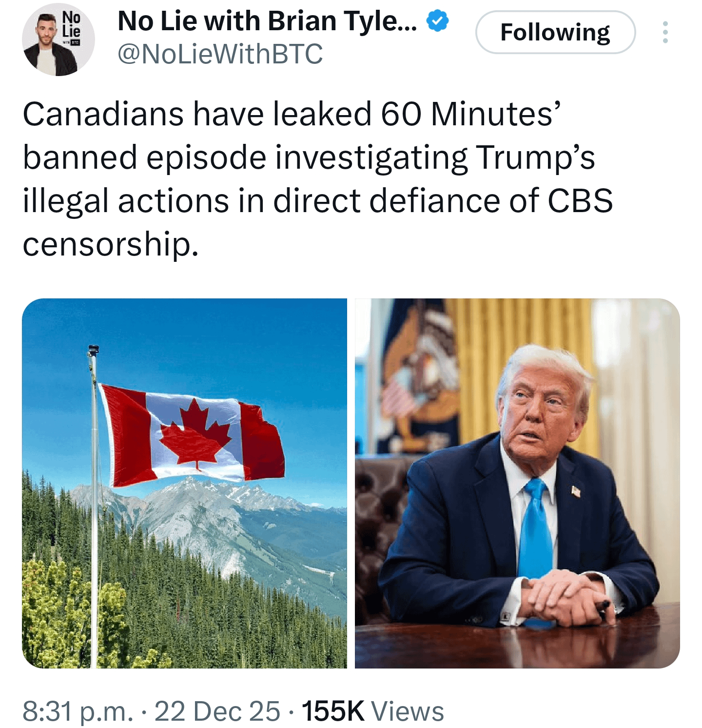702x728 pixels.
Task: Click the 22 Dec 25 date
Action: [x=217, y=711]
